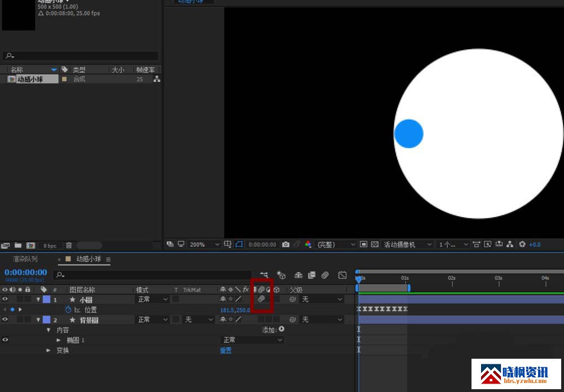Open the 200% magnification dropdown
The image size is (564, 392).
coord(205,245)
